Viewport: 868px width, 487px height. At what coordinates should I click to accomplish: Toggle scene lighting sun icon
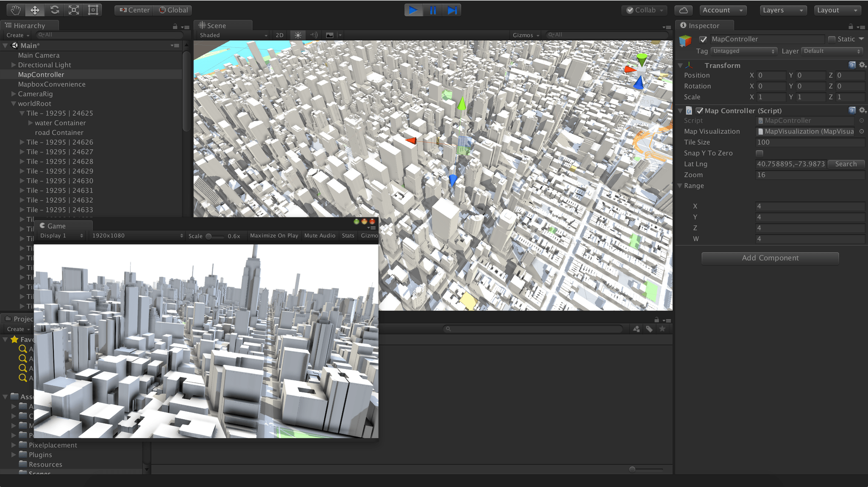click(298, 35)
